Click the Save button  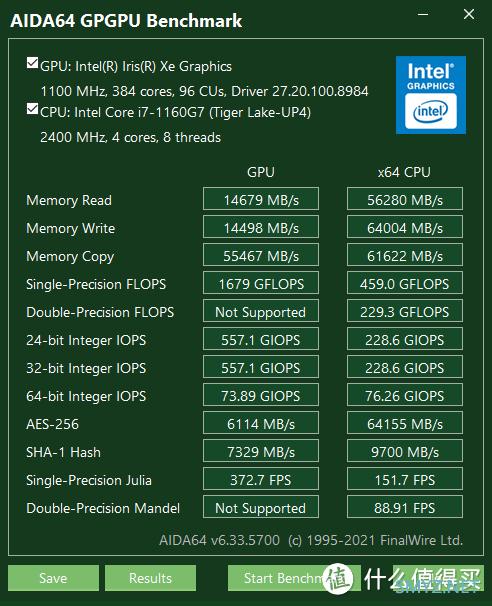tap(53, 578)
